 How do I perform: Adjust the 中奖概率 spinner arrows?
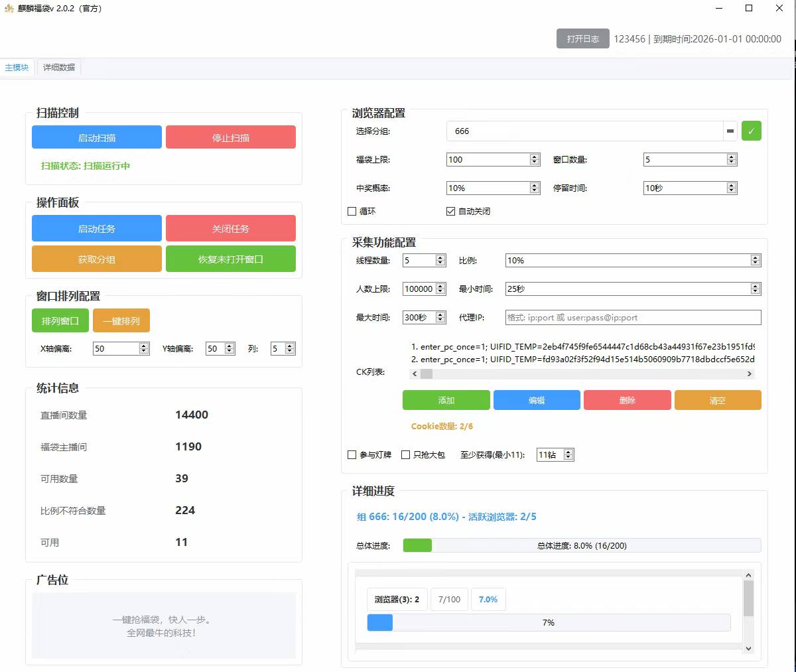click(x=535, y=188)
